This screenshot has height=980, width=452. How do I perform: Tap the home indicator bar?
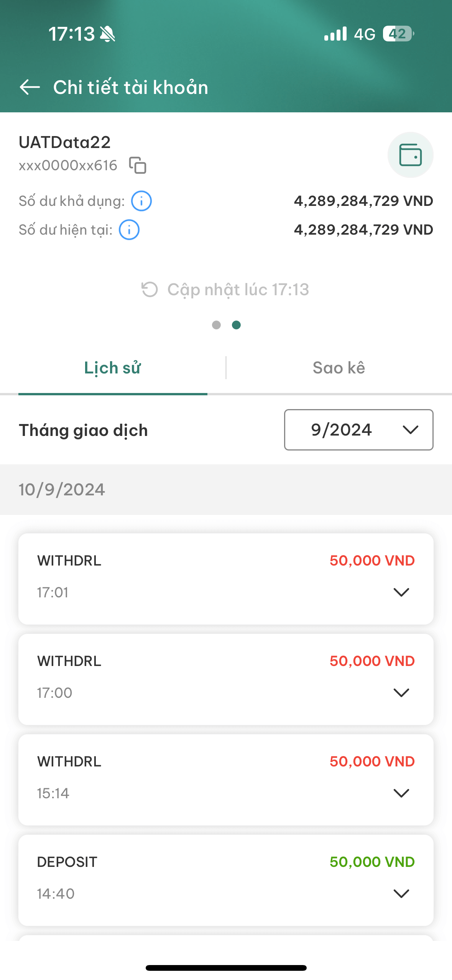pos(226,968)
